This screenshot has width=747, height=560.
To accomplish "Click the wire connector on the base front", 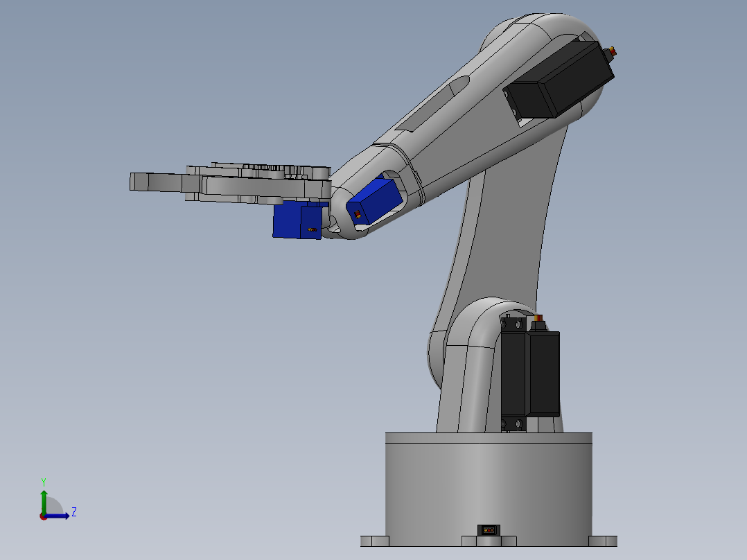I will 490,530.
